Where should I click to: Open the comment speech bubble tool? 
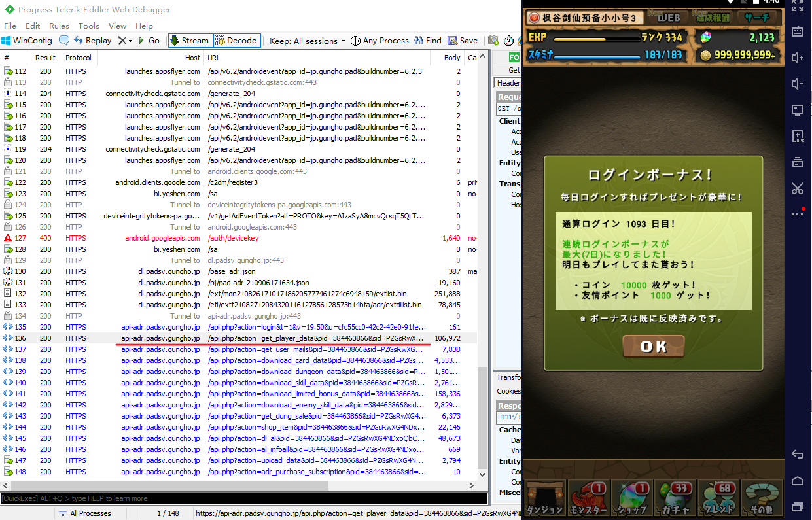64,41
